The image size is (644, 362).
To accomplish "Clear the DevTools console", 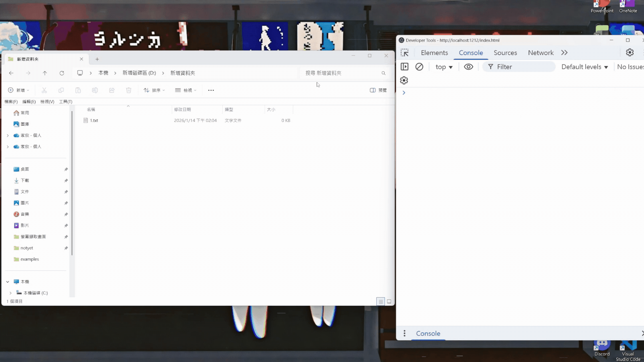I will click(x=420, y=66).
